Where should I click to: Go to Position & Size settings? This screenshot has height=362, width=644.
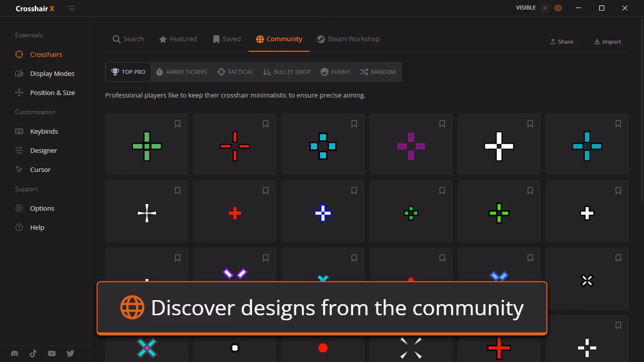pyautogui.click(x=45, y=93)
